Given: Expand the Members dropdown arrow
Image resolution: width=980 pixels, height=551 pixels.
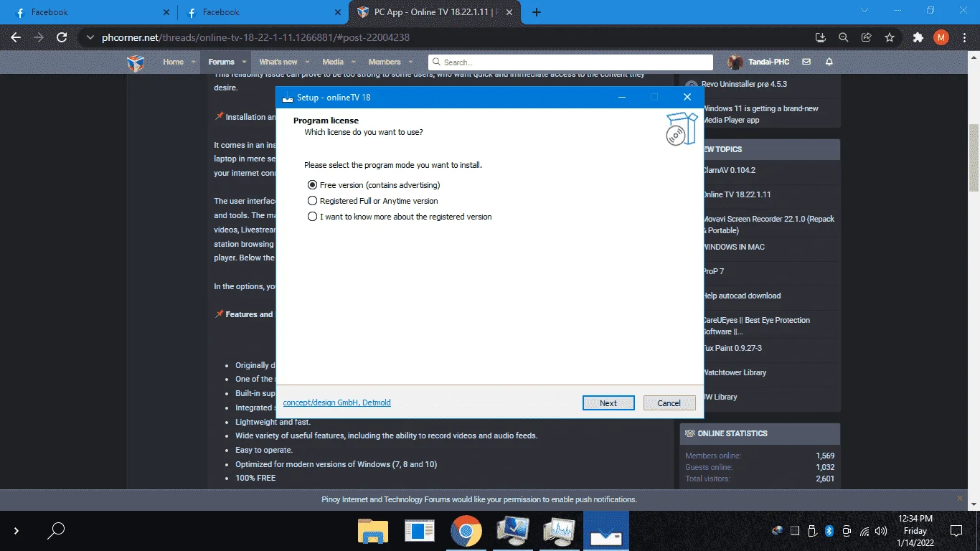Looking at the screenshot, I should point(410,62).
